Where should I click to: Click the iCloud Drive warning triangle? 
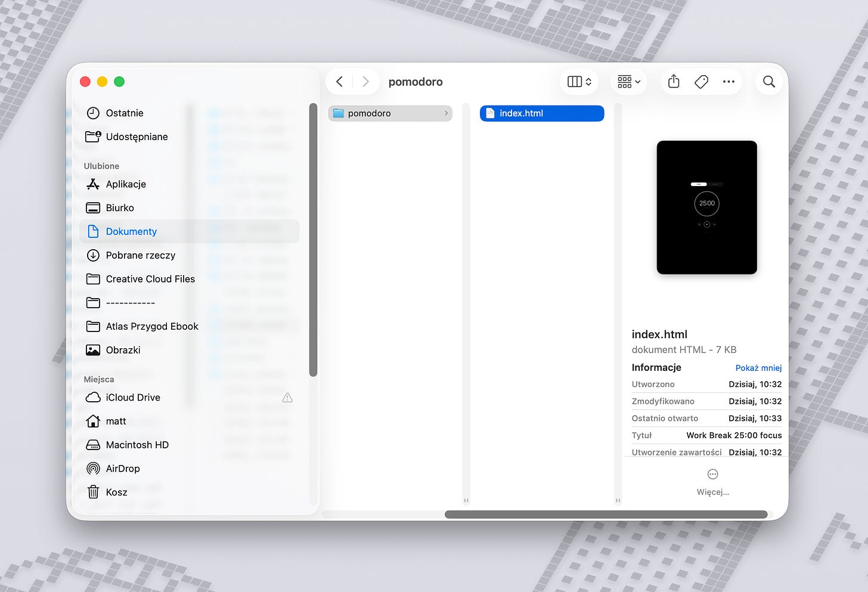coord(287,398)
